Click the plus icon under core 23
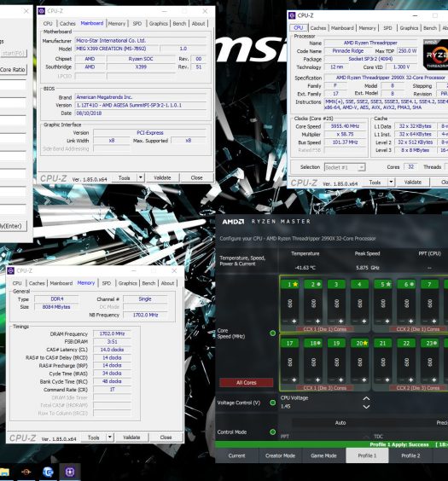 click(434, 380)
